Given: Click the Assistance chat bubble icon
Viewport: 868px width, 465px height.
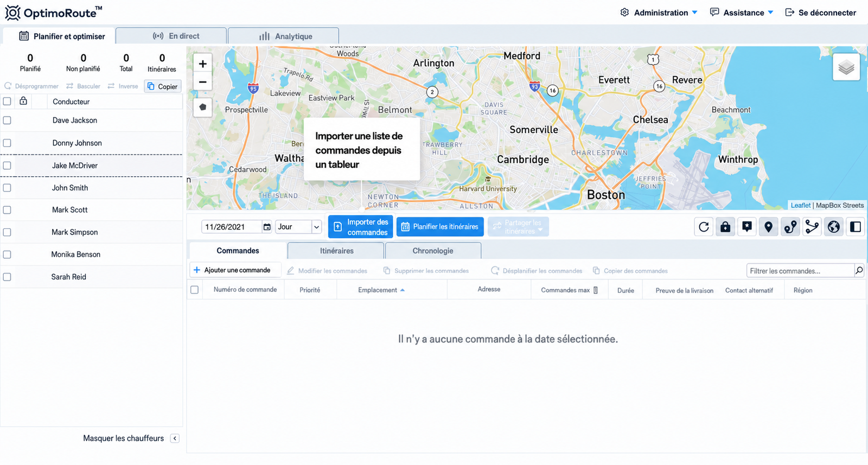Looking at the screenshot, I should (714, 12).
